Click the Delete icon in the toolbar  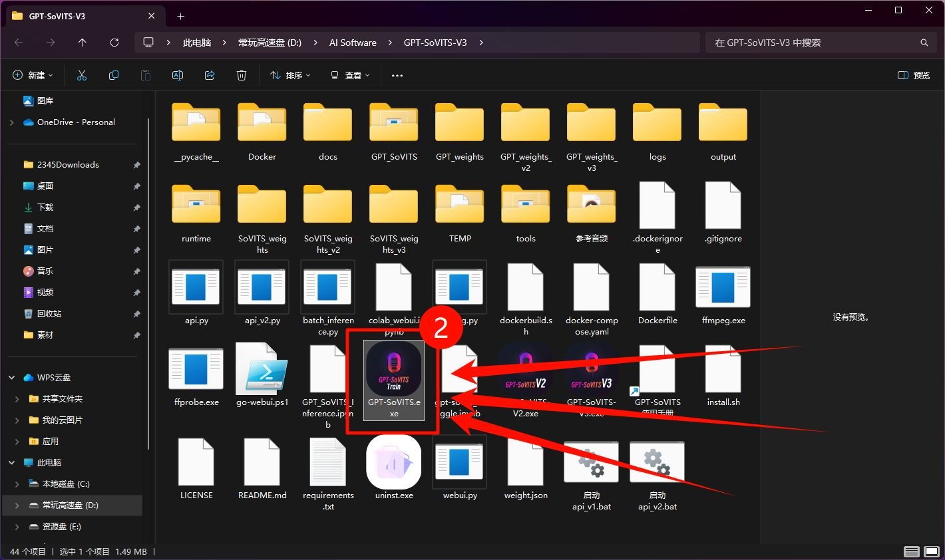[242, 74]
